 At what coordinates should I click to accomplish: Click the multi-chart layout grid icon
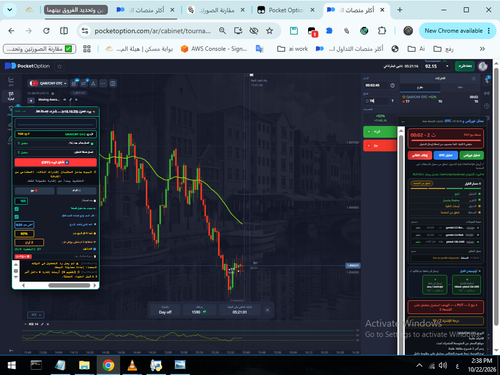(x=113, y=83)
